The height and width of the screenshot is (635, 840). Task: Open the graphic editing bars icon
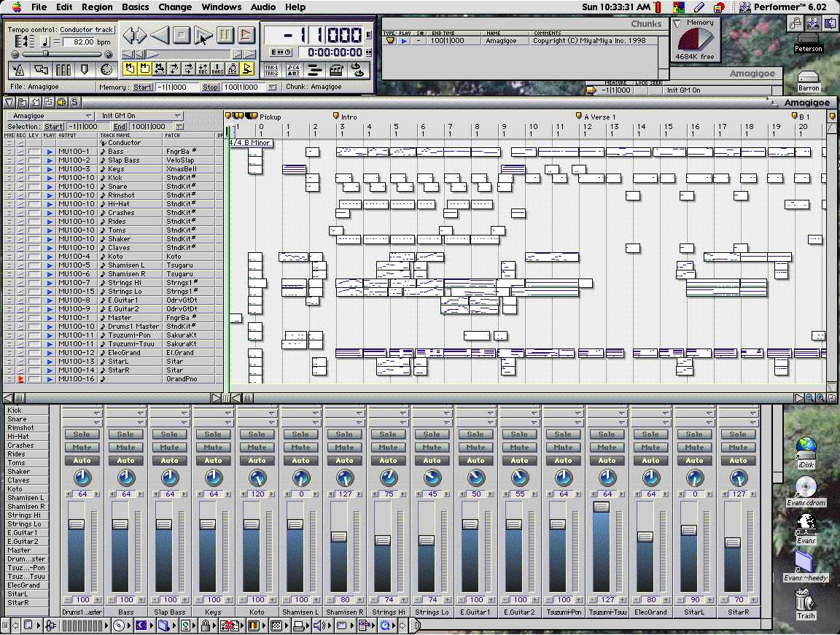(314, 69)
